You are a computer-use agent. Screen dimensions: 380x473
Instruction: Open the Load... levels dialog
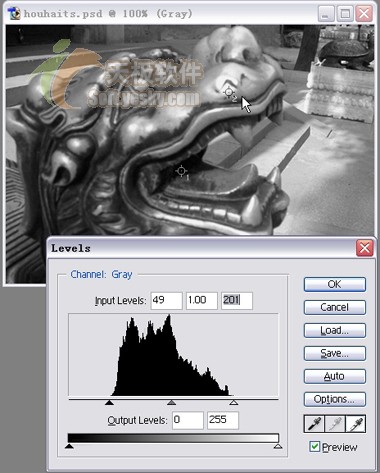pyautogui.click(x=335, y=330)
